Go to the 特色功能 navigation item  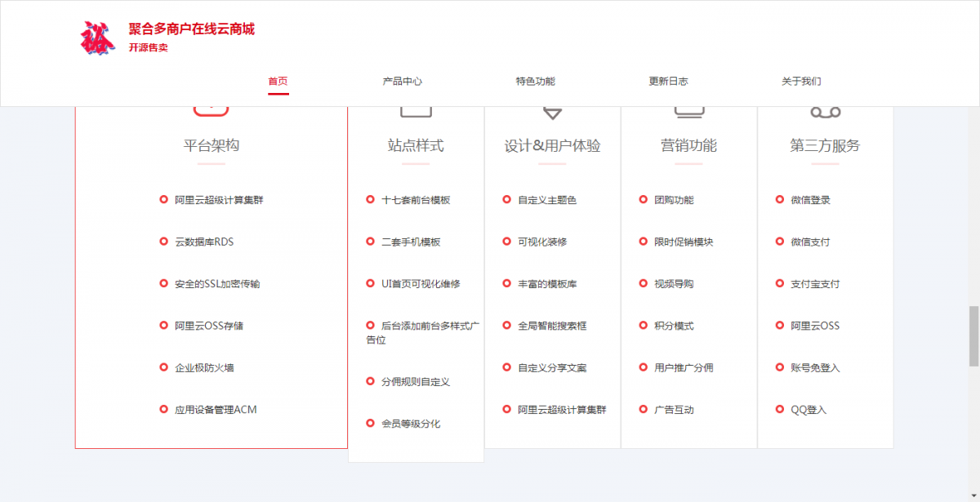click(x=535, y=82)
